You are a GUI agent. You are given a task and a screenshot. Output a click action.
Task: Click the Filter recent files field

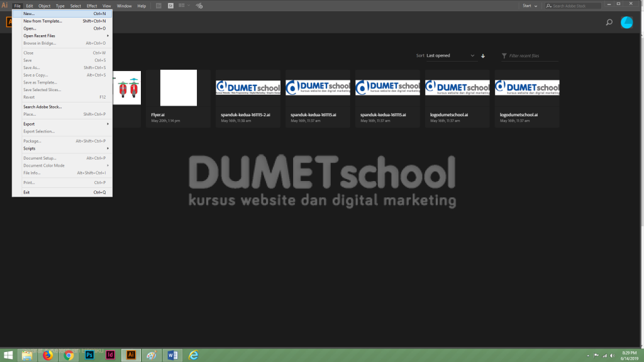pos(530,56)
